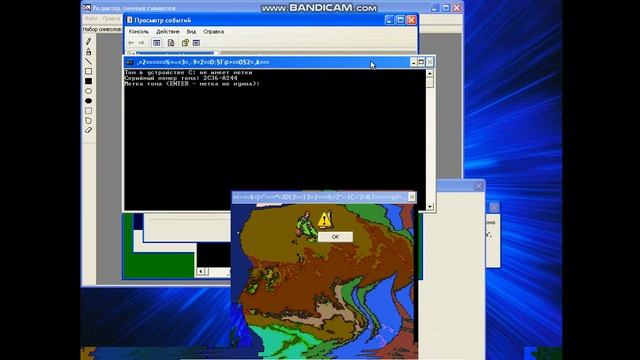Viewport: 640px width, 360px height.
Task: Open the Консоль menu
Action: click(x=139, y=31)
